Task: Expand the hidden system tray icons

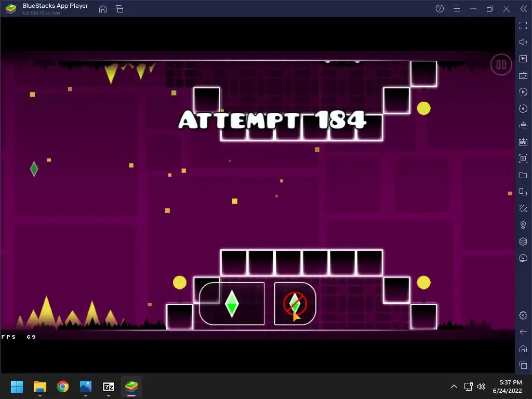Action: (454, 387)
